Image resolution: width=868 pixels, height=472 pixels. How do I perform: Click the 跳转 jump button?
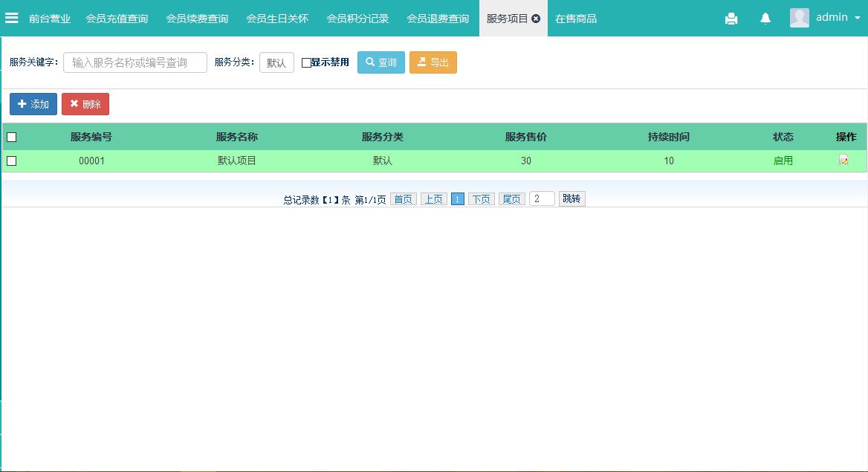pyautogui.click(x=571, y=198)
